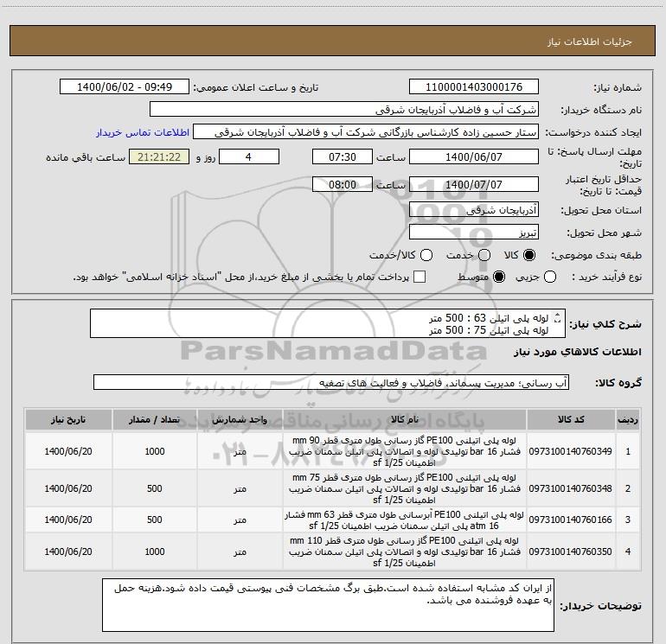Screen dimensions: 666x644
Task: Click quantity 500 in row 3
Action: click(155, 520)
